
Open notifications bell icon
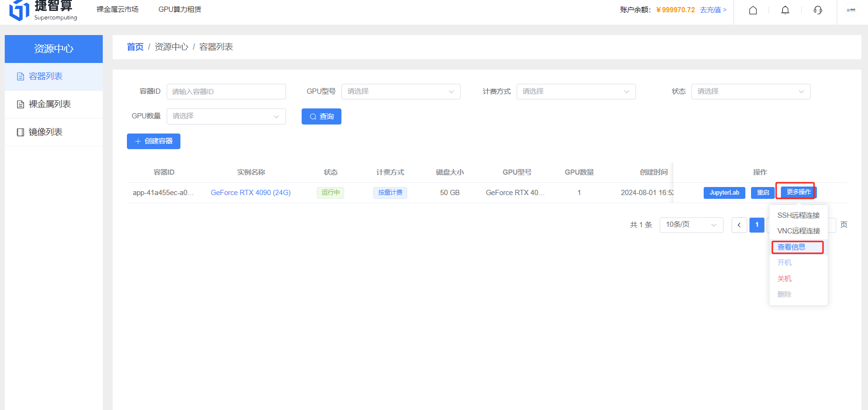785,10
